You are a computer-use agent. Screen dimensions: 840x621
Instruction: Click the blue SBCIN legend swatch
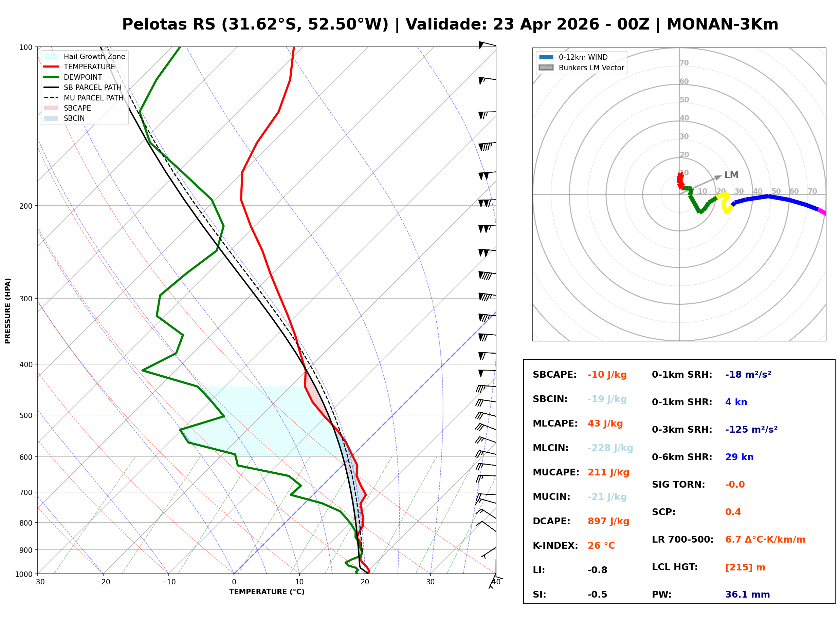pos(51,118)
